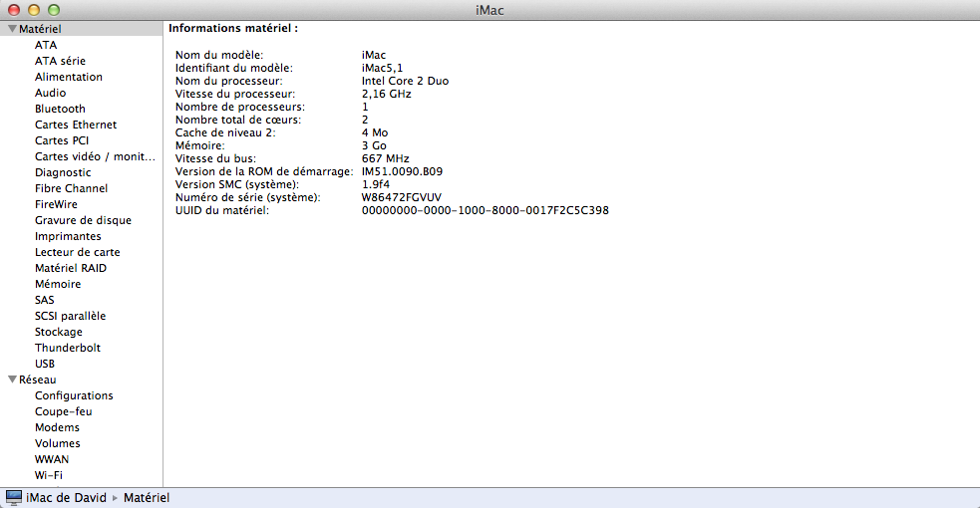
Task: Click the Intel Core 2 Duo value
Action: point(405,81)
